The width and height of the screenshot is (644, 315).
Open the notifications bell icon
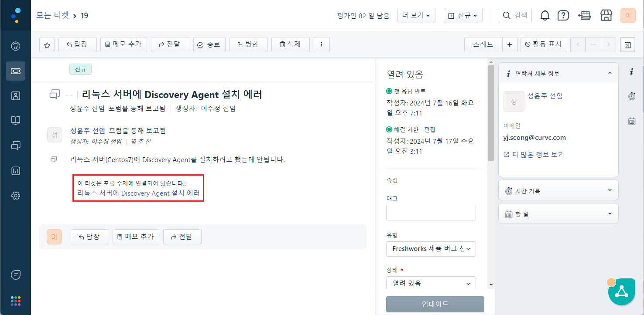[545, 16]
